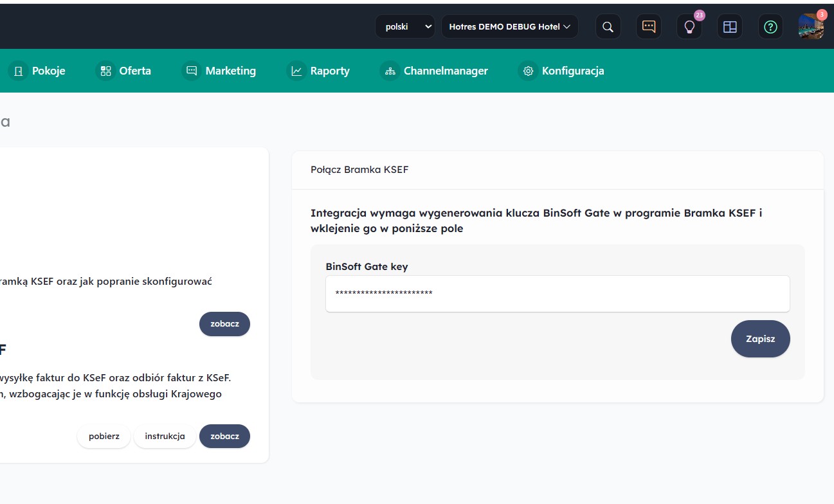This screenshot has height=504, width=834.
Task: Open the chat messages icon
Action: coord(649,27)
